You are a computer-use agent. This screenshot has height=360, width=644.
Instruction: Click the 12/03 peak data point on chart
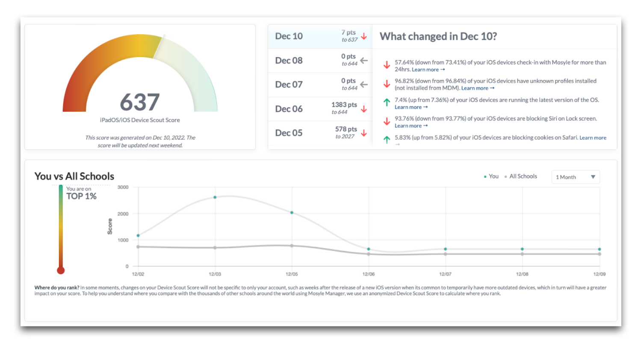(215, 197)
